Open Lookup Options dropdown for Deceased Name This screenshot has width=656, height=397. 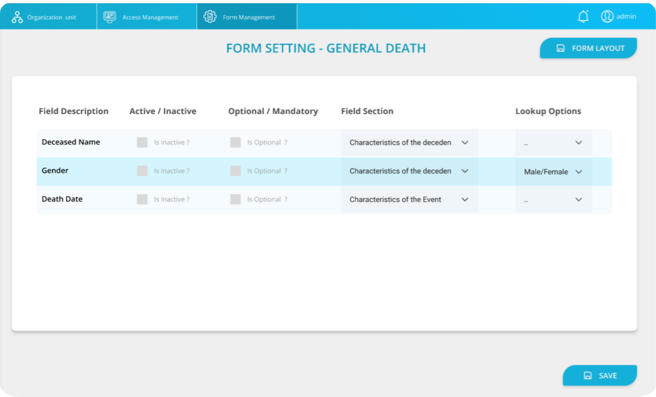click(x=554, y=143)
